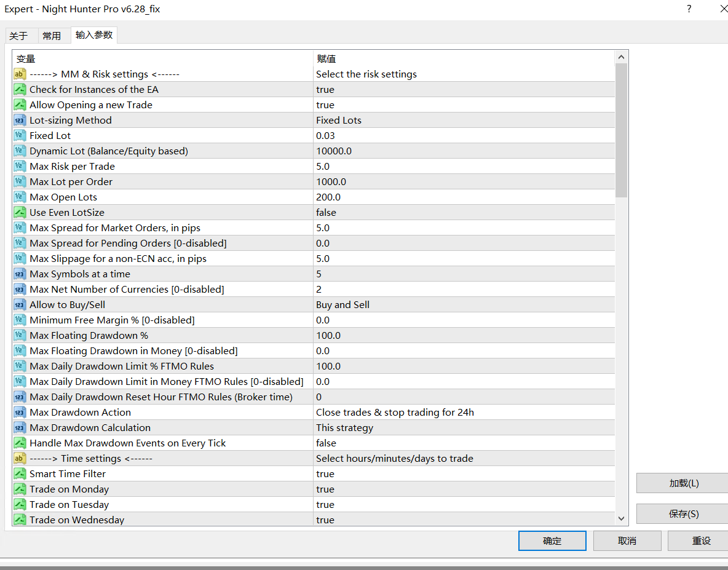Click the string icon beside Time settings header
The height and width of the screenshot is (570, 728).
pyautogui.click(x=20, y=458)
